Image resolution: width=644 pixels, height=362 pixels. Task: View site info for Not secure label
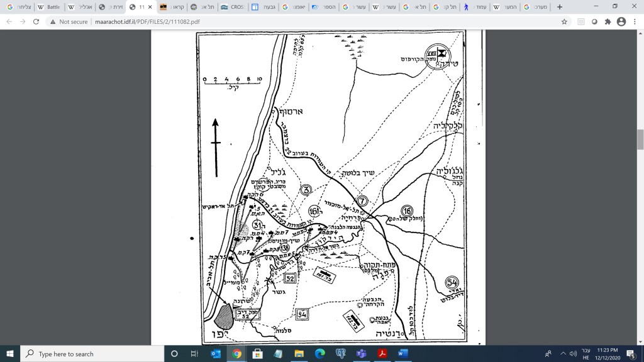(69, 21)
